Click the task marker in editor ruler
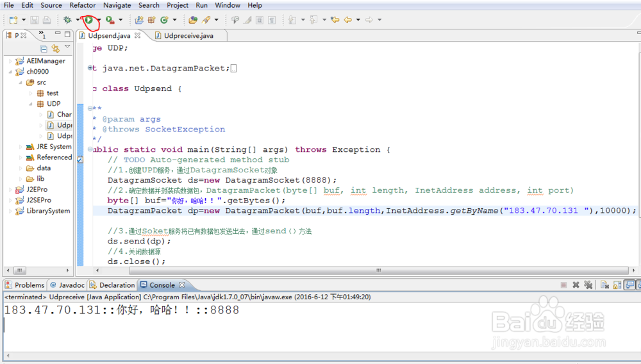This screenshot has width=641, height=364. [80, 160]
